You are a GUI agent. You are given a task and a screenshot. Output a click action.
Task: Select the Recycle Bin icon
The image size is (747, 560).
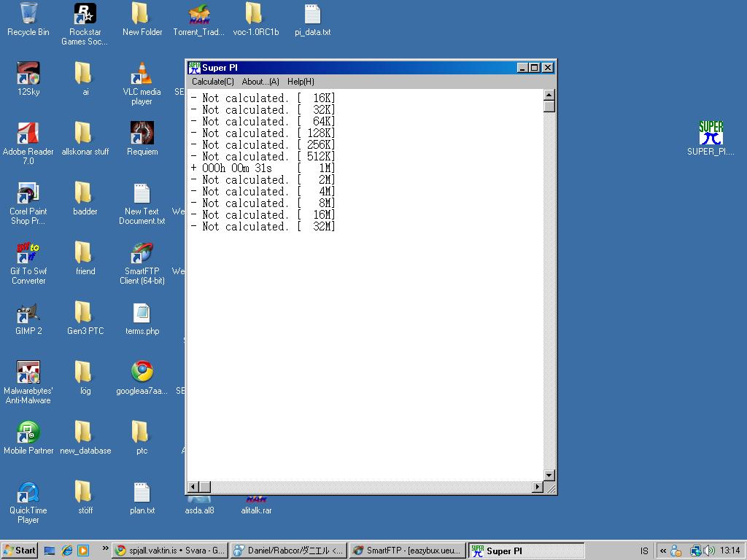[28, 15]
